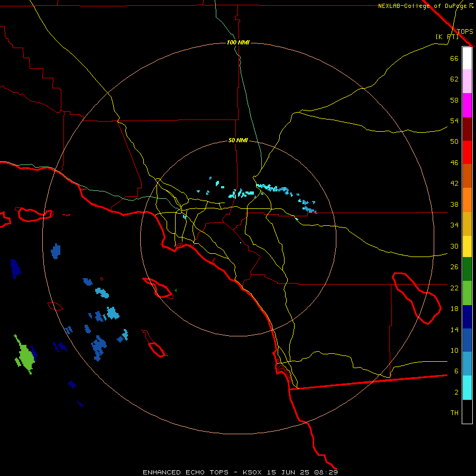Click the ENHANCED ECHO TOPS caption text

186,472
